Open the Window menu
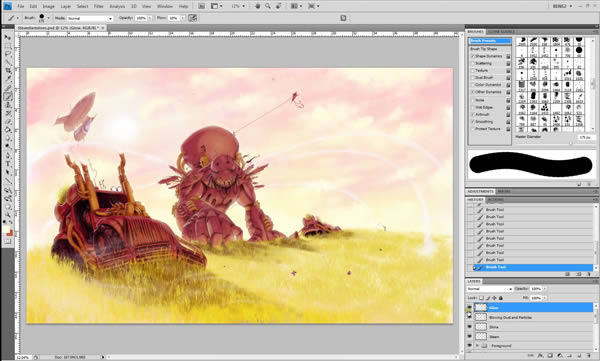600x361 pixels. (165, 7)
